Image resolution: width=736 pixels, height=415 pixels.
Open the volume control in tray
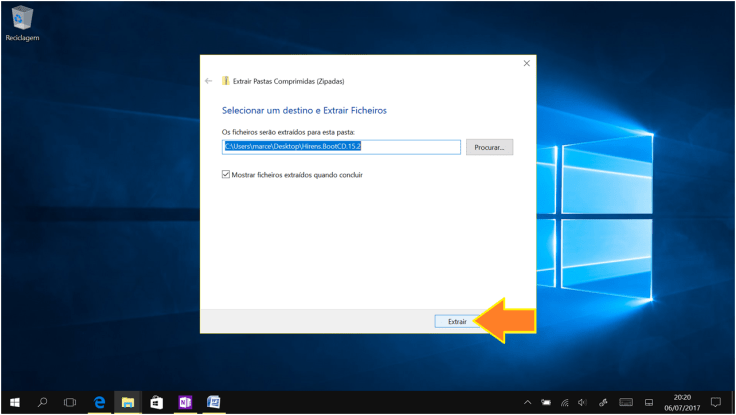pos(582,402)
